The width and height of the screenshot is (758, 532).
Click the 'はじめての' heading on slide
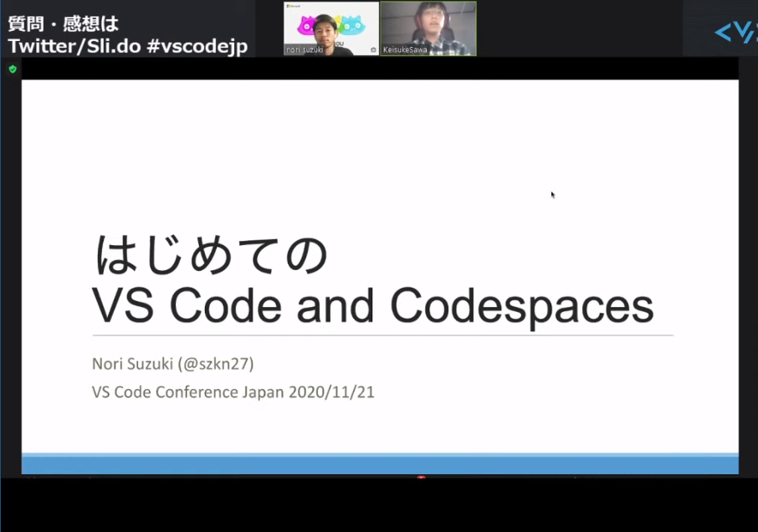click(212, 254)
